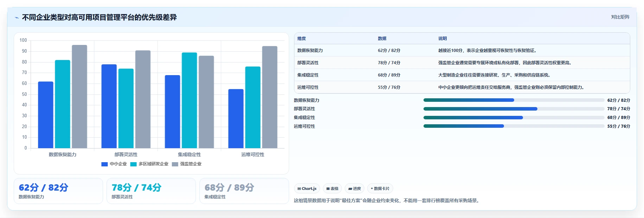Click Chart.js tag chip
Screen dimensions: 644x218
307,189
